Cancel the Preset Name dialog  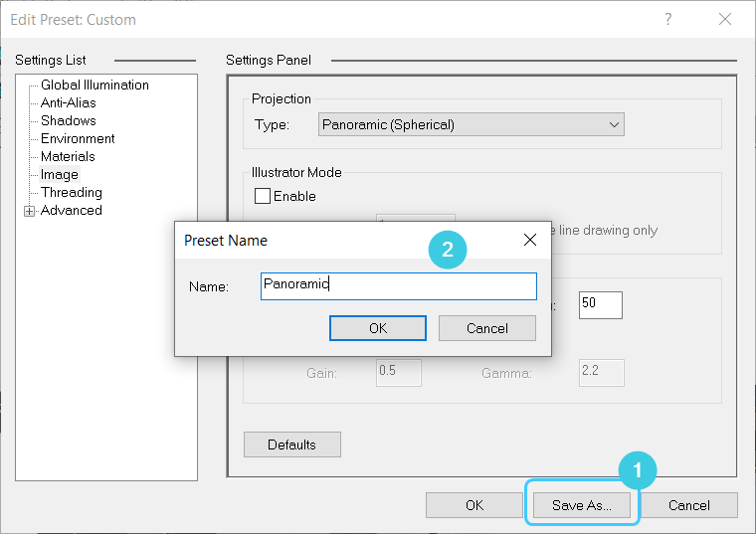(487, 328)
